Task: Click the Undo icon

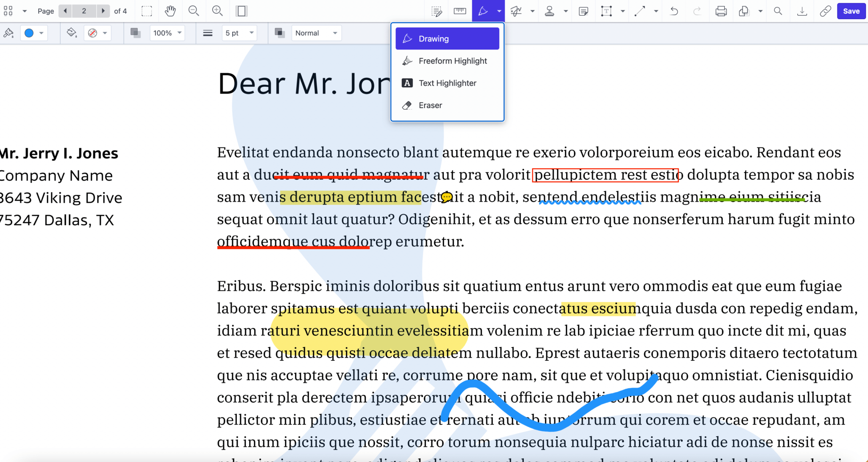Action: pos(673,11)
